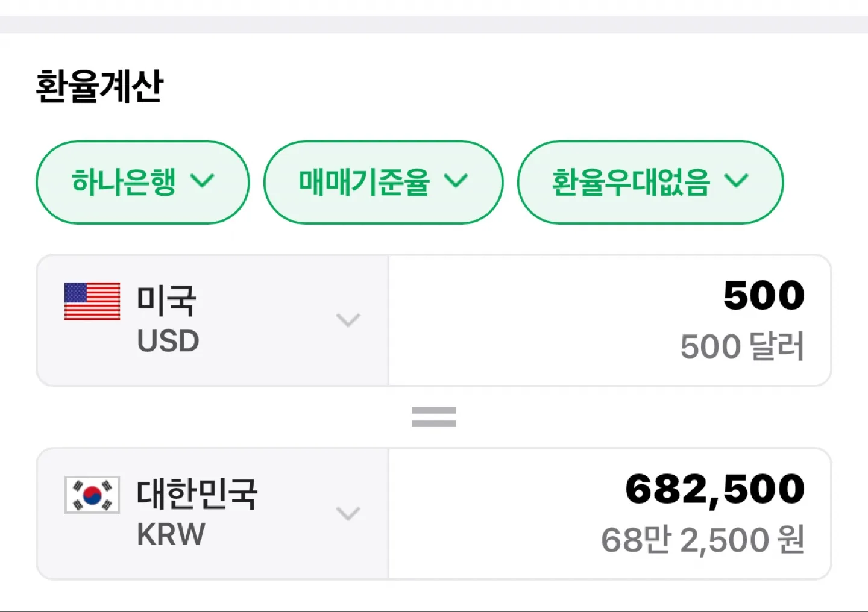Click the equals sign between currency rows
Screen dimensions: 868x612
[434, 417]
